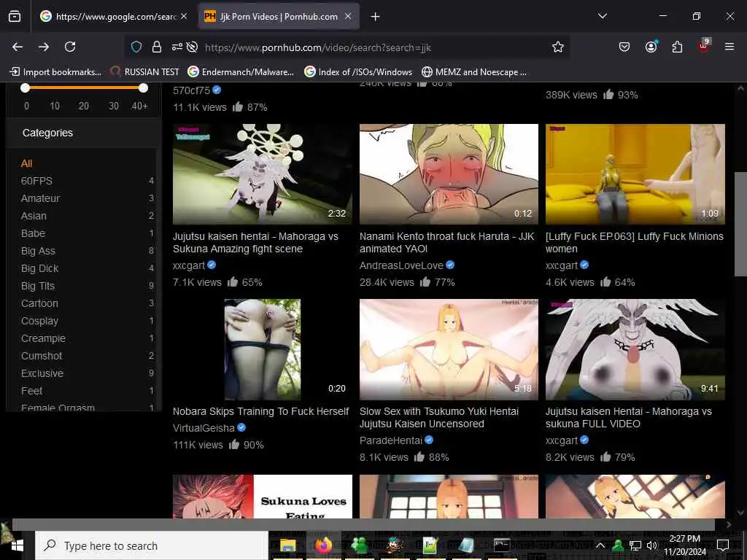
Task: Show hidden system tray icons chevron
Action: (600, 545)
